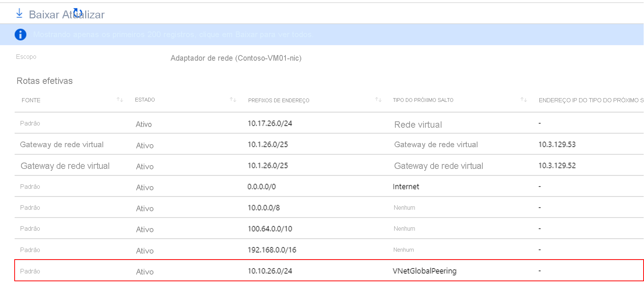
Task: Click the PREFIXOS DE ENDEREÇO header text
Action: [x=279, y=100]
